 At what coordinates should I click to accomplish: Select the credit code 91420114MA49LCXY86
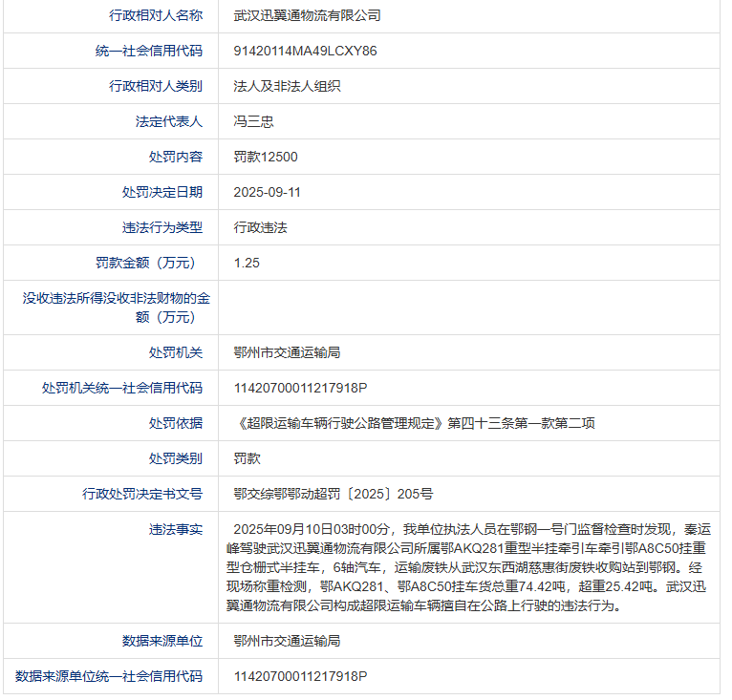pyautogui.click(x=305, y=51)
